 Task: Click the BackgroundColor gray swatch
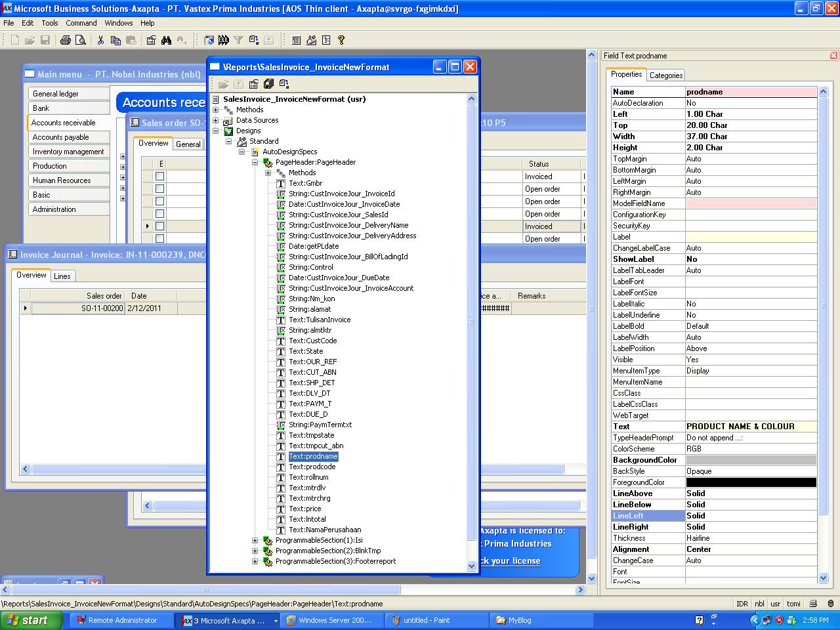click(x=751, y=460)
